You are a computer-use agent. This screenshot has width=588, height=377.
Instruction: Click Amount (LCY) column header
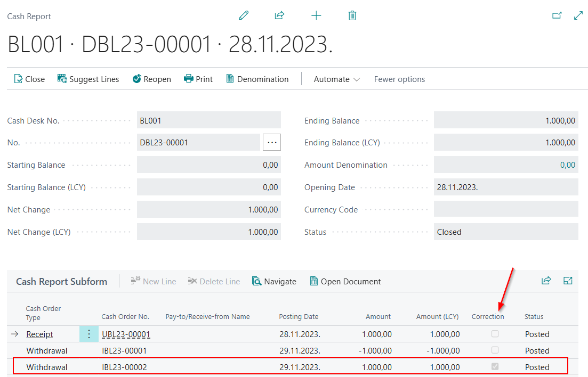[x=437, y=317]
